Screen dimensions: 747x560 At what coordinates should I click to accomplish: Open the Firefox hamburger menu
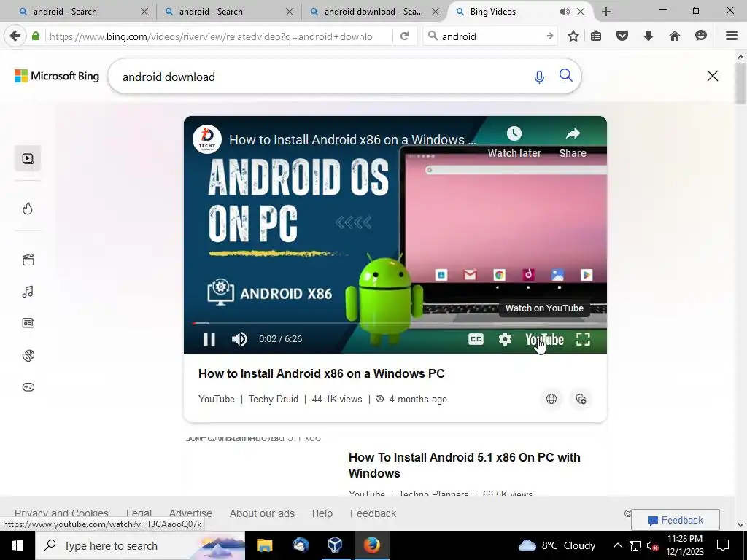coord(732,36)
